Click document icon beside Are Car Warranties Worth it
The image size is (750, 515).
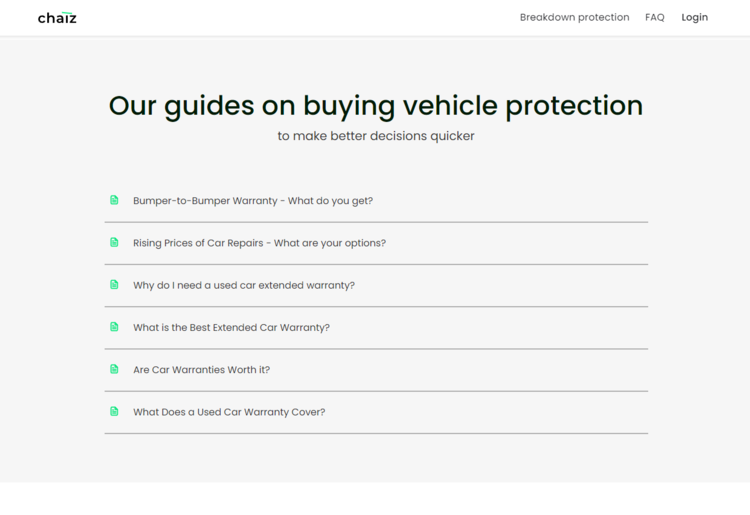(x=114, y=369)
